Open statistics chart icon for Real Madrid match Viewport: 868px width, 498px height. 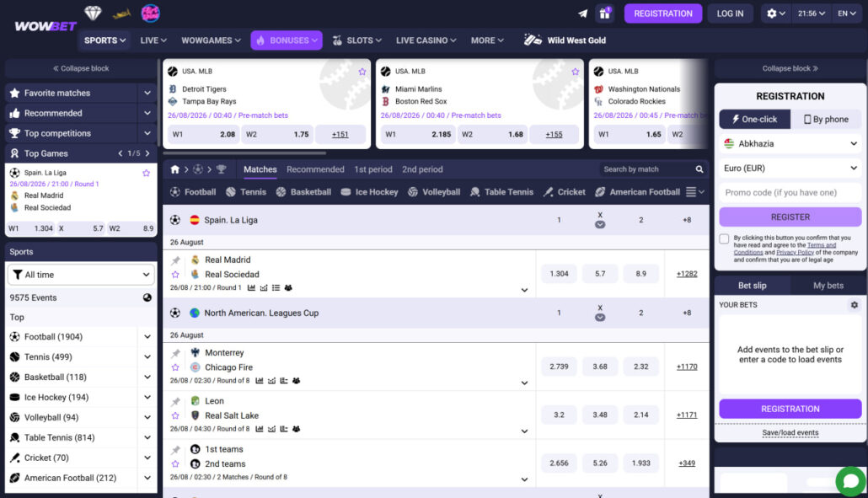251,287
